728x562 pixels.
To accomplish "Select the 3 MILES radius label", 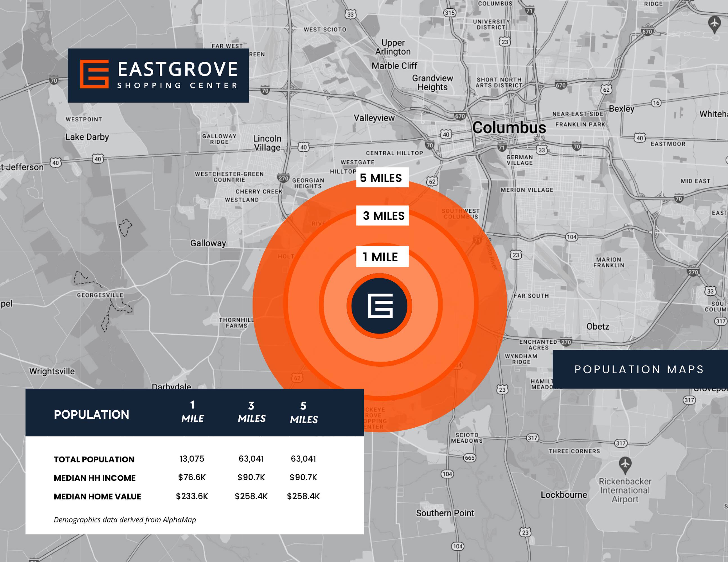I will 382,216.
